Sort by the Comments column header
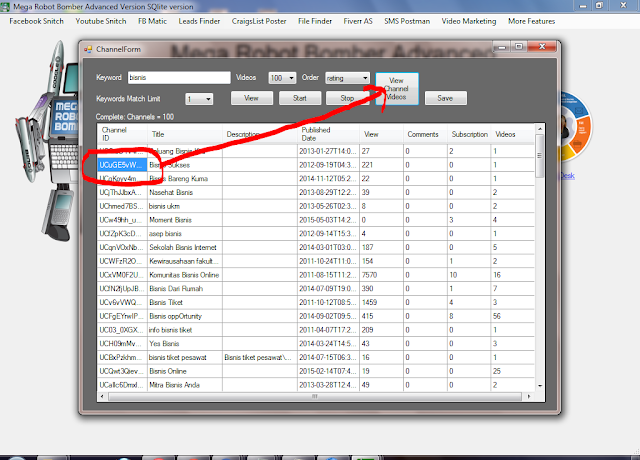 (425, 134)
